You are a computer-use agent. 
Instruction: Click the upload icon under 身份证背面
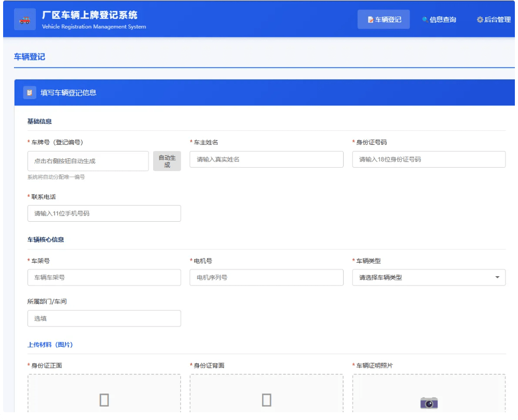(266, 400)
